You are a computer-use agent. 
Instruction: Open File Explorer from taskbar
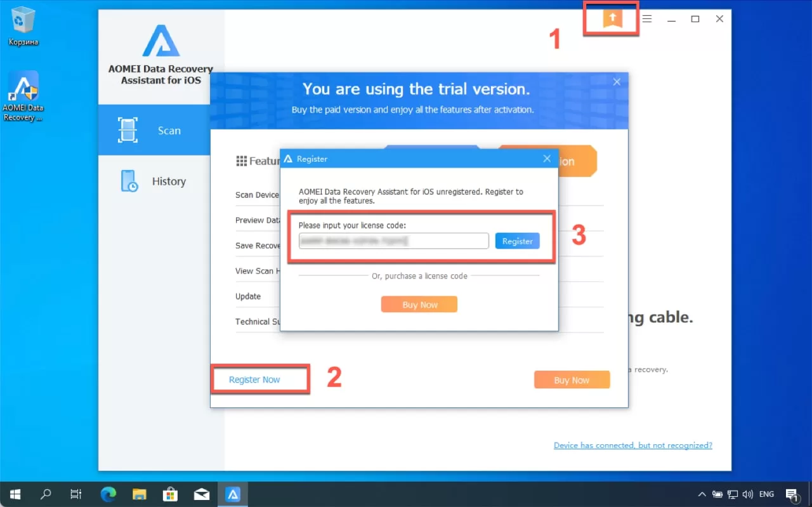140,494
